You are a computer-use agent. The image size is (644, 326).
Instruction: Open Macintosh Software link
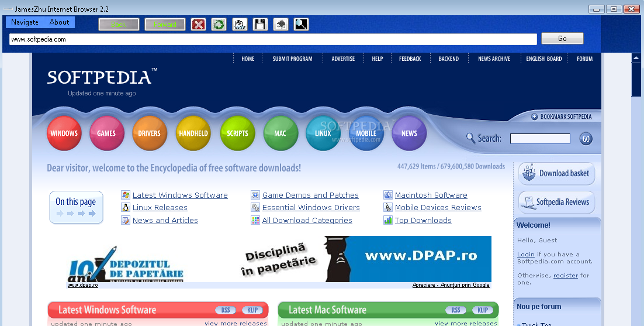point(431,195)
